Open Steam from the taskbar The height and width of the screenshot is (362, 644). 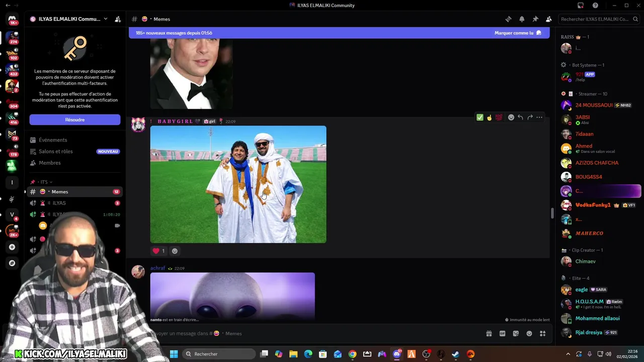click(x=455, y=354)
